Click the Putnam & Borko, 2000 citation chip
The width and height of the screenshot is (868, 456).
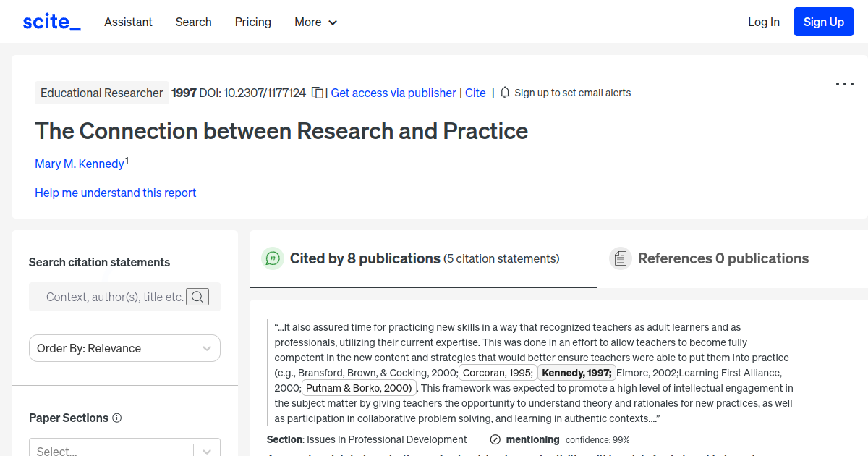359,388
